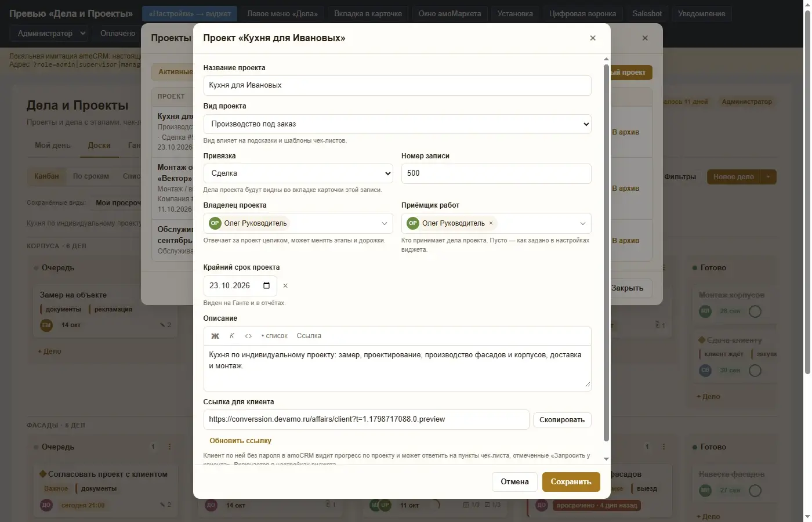The width and height of the screenshot is (812, 522).
Task: Click the Отмена button
Action: click(x=514, y=482)
